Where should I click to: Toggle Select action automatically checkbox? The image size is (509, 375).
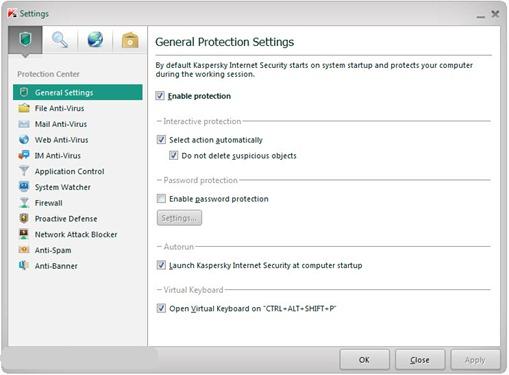click(161, 140)
